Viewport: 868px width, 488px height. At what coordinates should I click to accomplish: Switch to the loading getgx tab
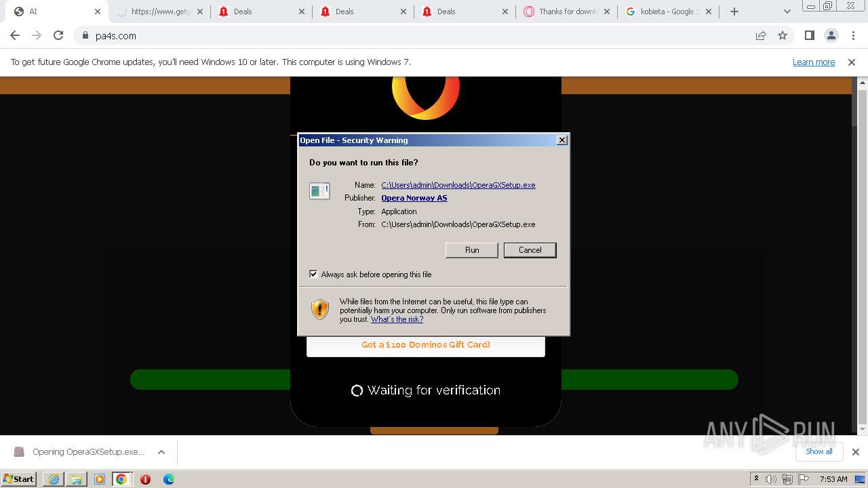(159, 12)
